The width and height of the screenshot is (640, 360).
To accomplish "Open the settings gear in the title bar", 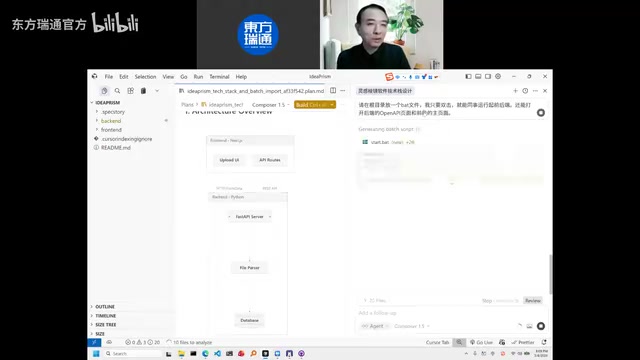I will [x=498, y=76].
